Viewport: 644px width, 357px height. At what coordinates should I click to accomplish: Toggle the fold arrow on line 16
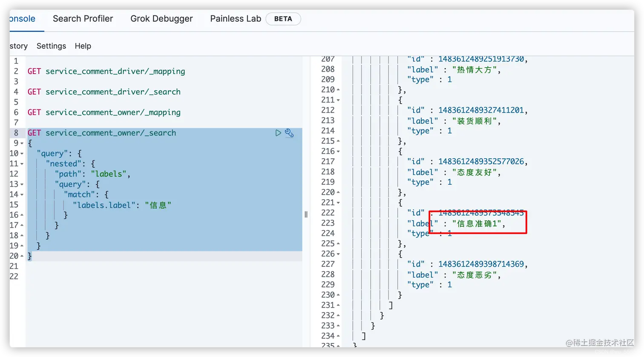tap(22, 215)
